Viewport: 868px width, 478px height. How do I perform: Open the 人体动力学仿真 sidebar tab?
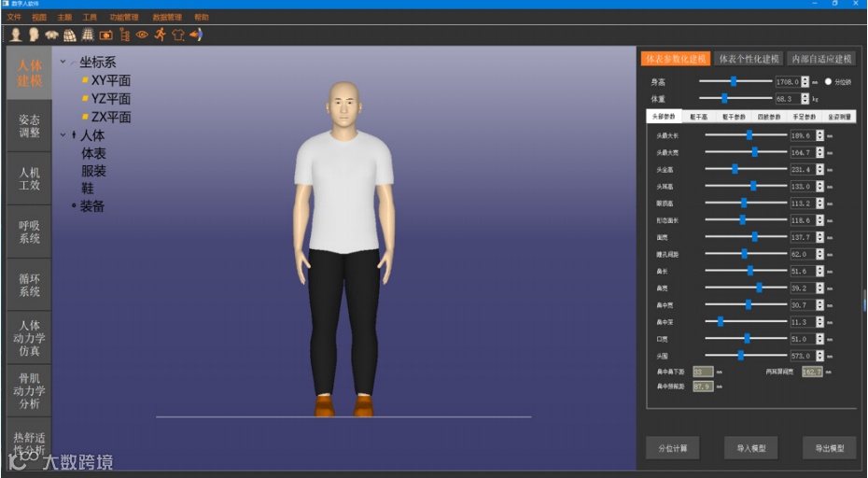[x=29, y=338]
